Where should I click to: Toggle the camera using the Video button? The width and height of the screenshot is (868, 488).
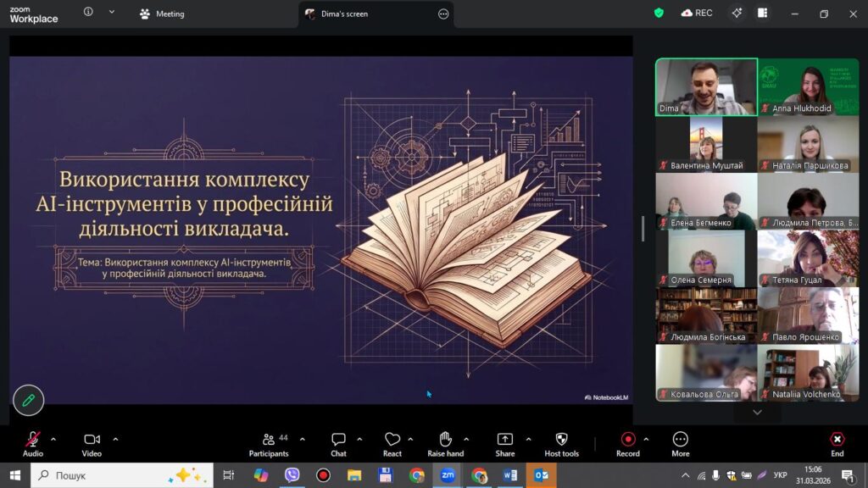92,440
